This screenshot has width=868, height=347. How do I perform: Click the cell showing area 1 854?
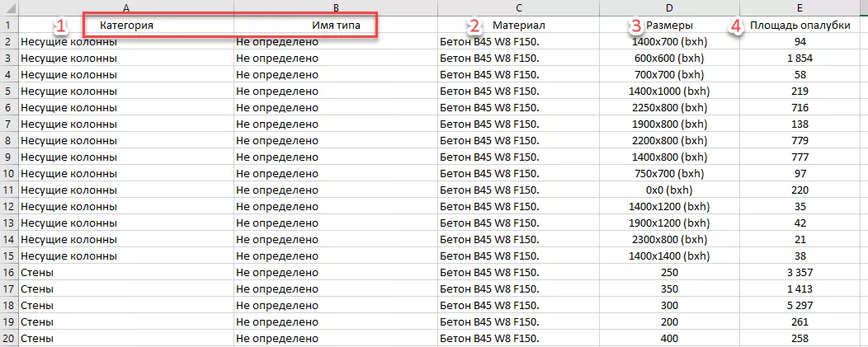[x=800, y=59]
